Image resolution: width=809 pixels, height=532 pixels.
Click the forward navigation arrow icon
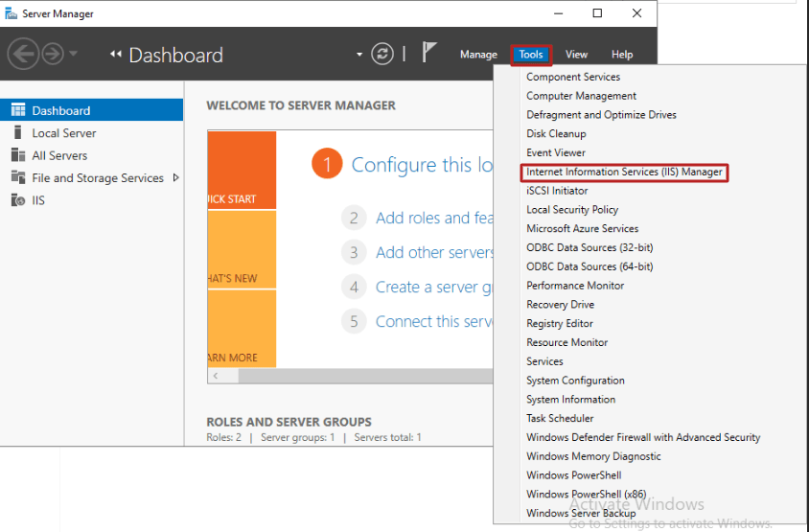point(53,54)
